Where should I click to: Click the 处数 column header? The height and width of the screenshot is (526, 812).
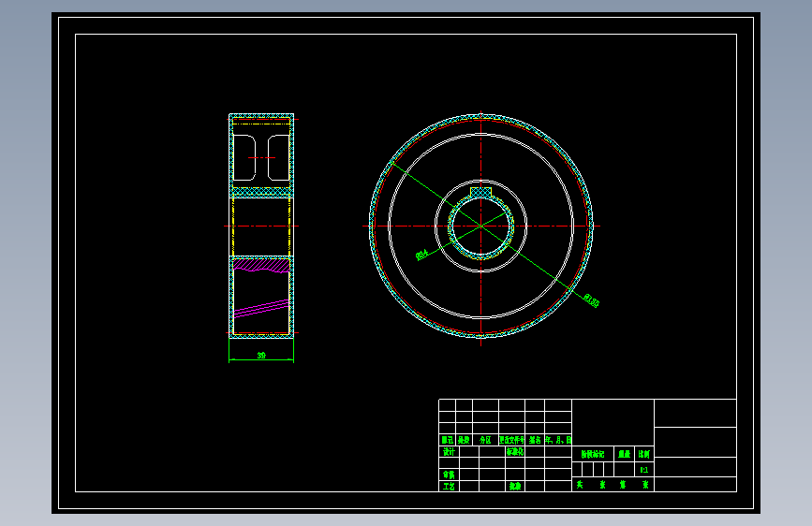[x=464, y=440]
